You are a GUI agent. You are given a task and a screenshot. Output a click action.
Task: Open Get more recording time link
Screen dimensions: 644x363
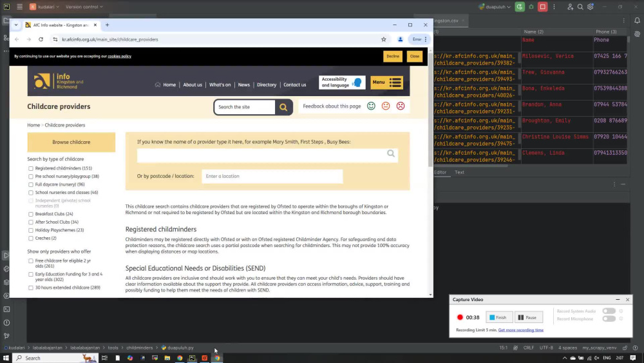point(521,330)
